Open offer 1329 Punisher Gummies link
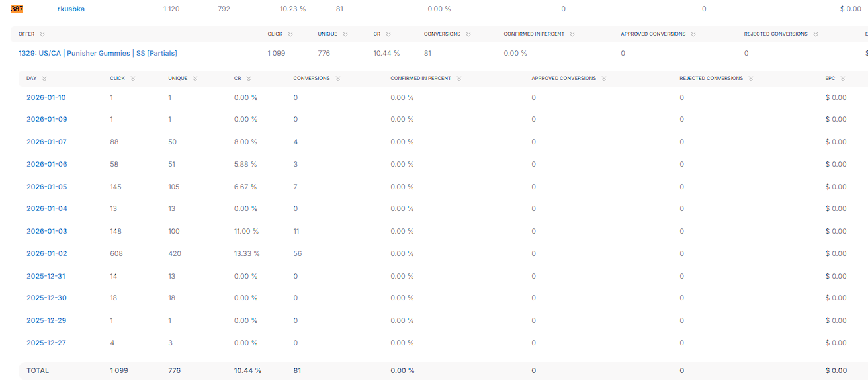Viewport: 868px width, 387px height. coord(97,53)
